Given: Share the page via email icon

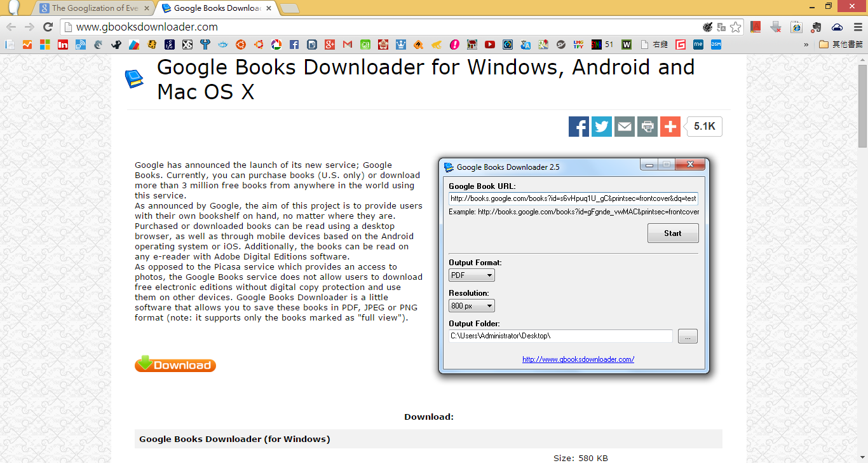Looking at the screenshot, I should click(625, 126).
